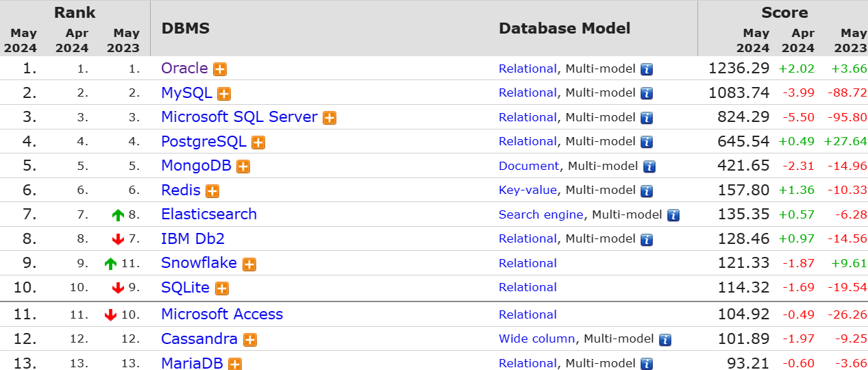
Task: Click the orange plus icon beside Cassandra
Action: (x=250, y=340)
